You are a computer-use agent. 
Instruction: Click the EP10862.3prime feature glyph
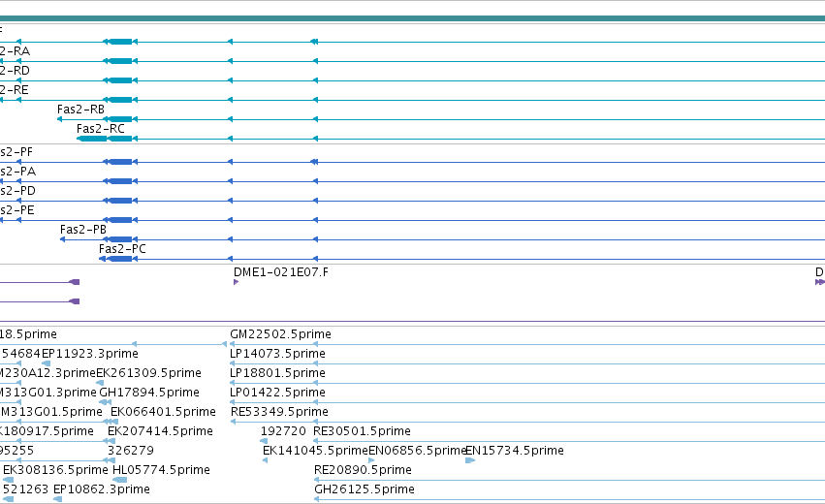(58, 499)
